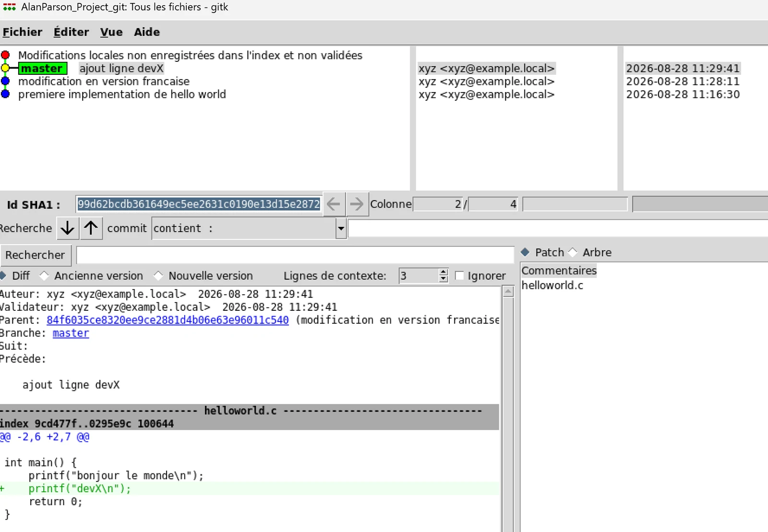Click the commit search text field
The height and width of the screenshot is (532, 768).
coord(558,228)
